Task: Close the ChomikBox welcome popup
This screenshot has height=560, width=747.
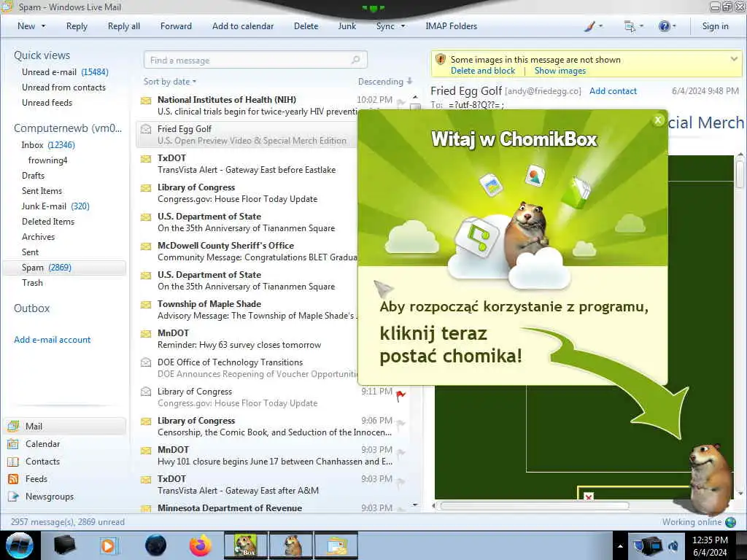Action: (658, 120)
